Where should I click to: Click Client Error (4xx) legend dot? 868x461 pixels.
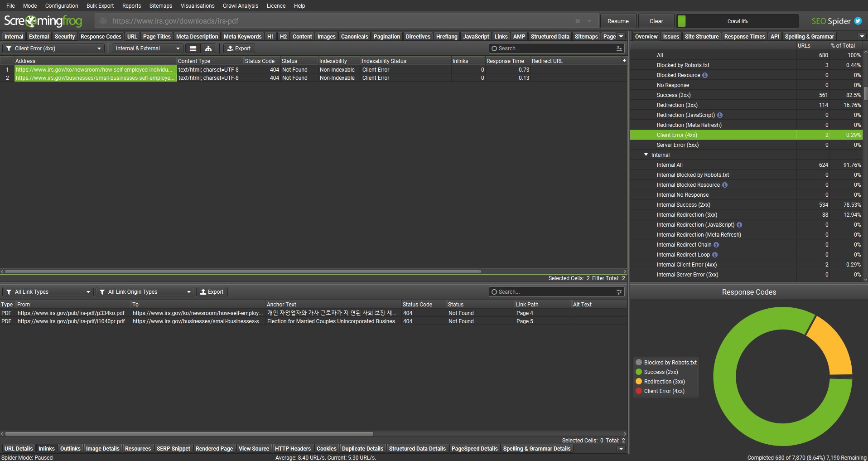(639, 391)
